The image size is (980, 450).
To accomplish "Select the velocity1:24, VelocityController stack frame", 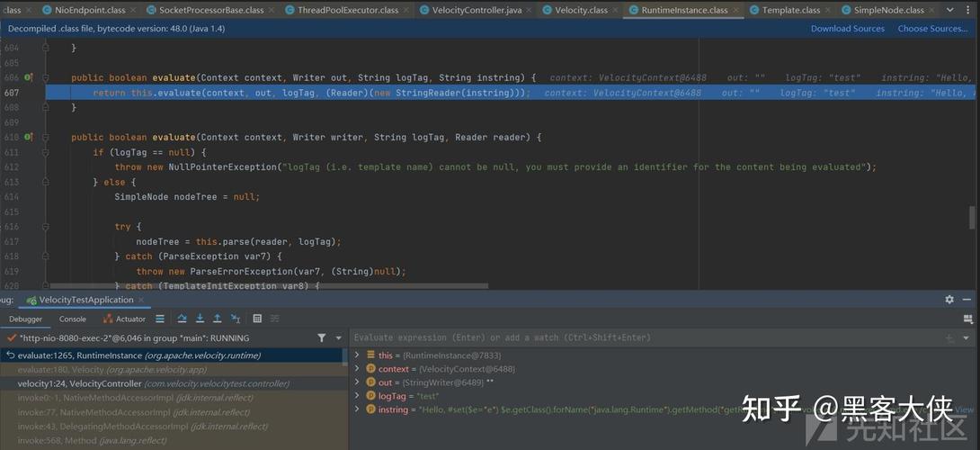I will [x=171, y=383].
